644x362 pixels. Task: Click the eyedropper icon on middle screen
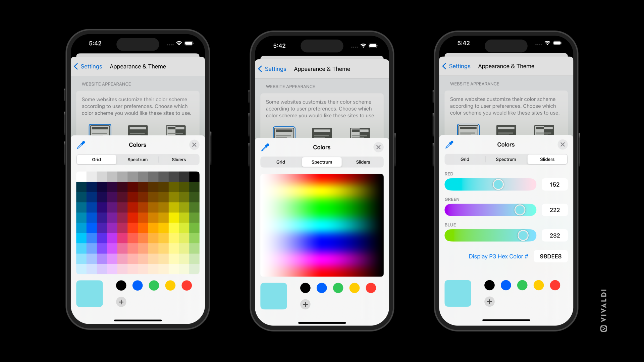pyautogui.click(x=265, y=147)
